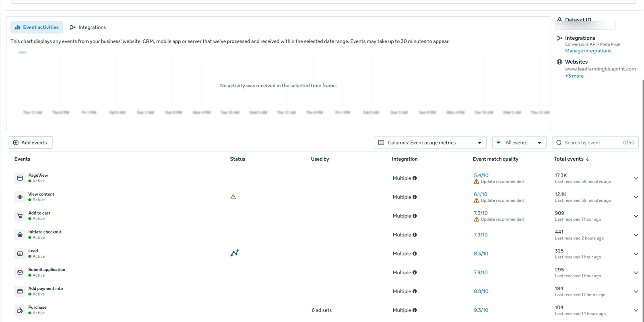
Task: Switch to the Event activities tab
Action: 37,27
